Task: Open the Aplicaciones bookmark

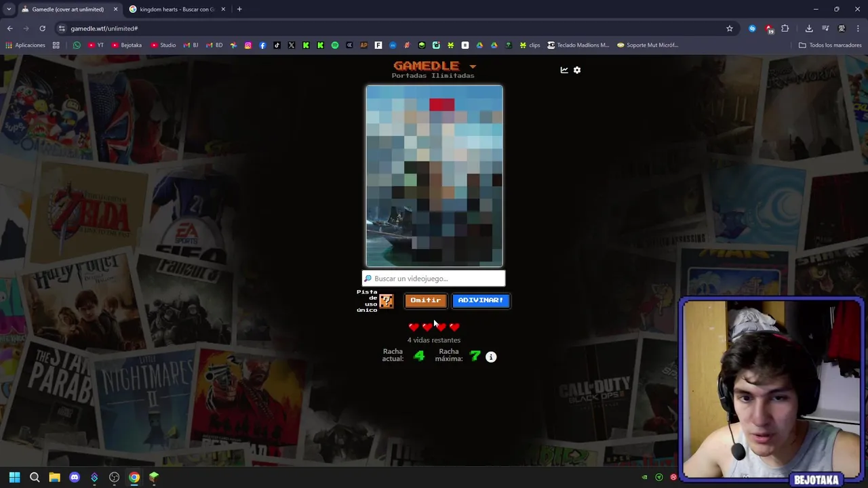Action: pyautogui.click(x=25, y=45)
